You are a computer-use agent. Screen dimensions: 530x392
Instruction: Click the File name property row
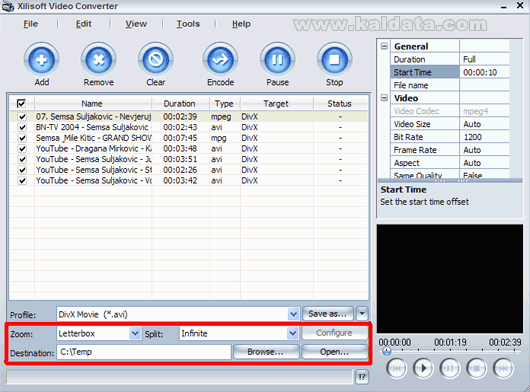point(450,85)
